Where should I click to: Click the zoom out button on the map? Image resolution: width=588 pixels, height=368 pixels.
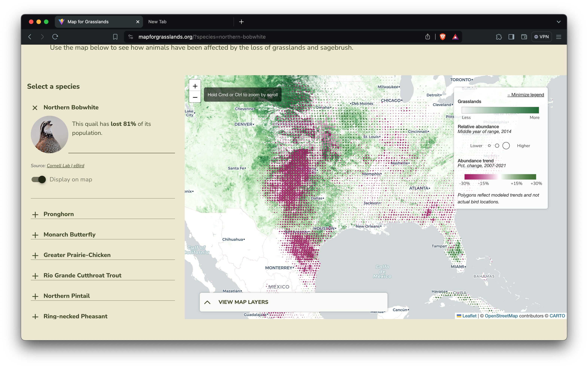[195, 97]
